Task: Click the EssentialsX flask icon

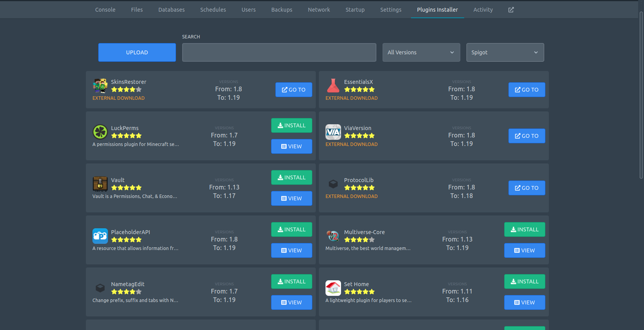Action: click(x=333, y=86)
